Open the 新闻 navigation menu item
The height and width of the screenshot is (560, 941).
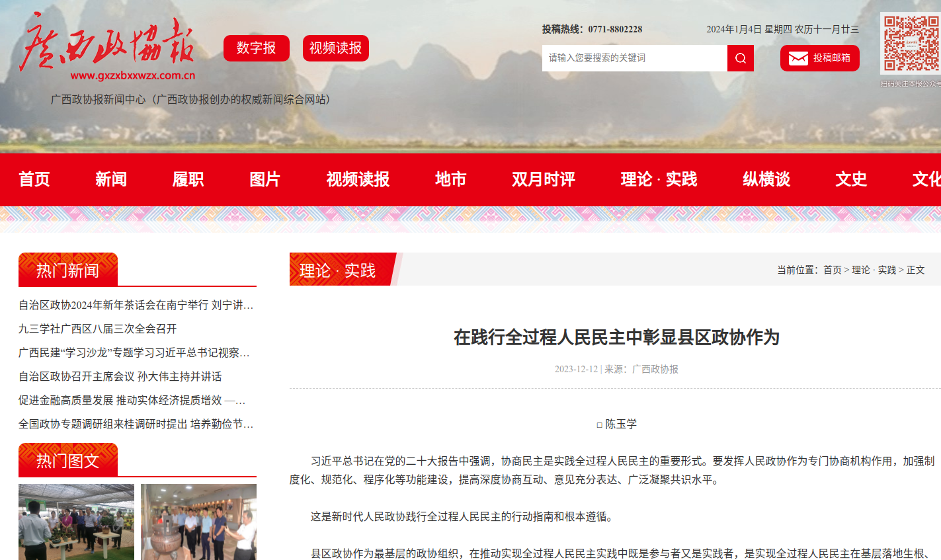click(x=111, y=179)
